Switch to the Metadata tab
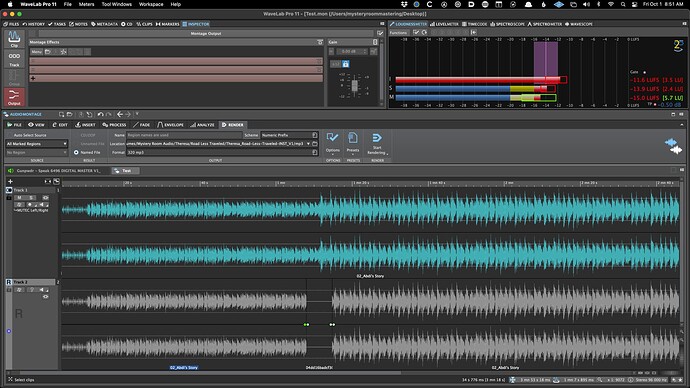The image size is (690, 388). tap(104, 24)
